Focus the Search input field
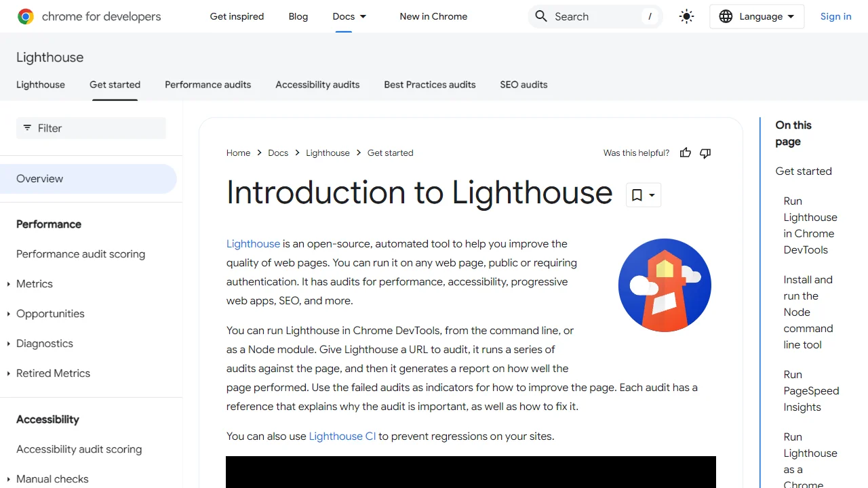 pos(595,16)
